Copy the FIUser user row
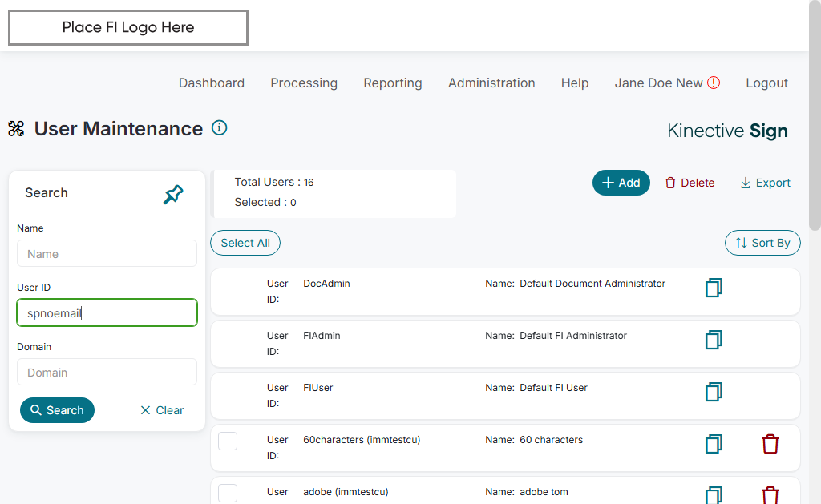This screenshot has height=504, width=821. pyautogui.click(x=714, y=392)
